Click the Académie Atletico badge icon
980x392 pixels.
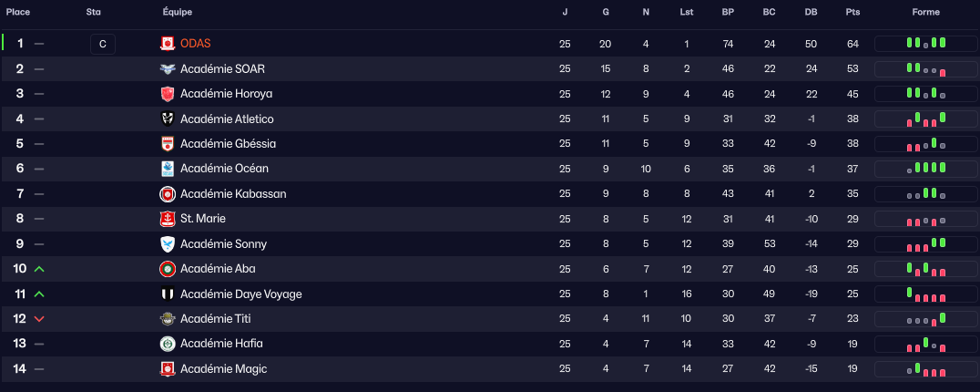(x=168, y=119)
